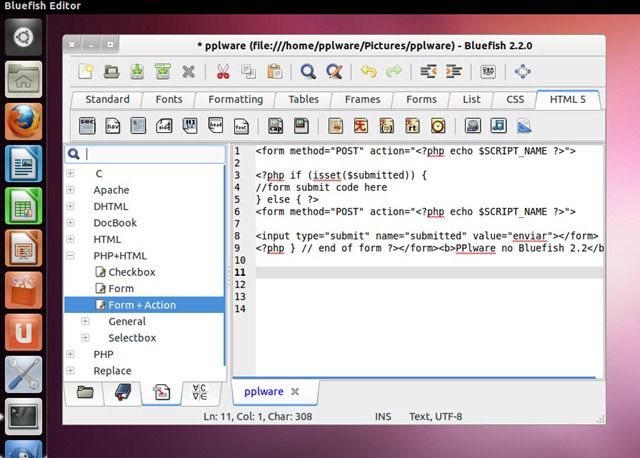Expand the General subfolder
The height and width of the screenshot is (458, 640).
pos(85,321)
